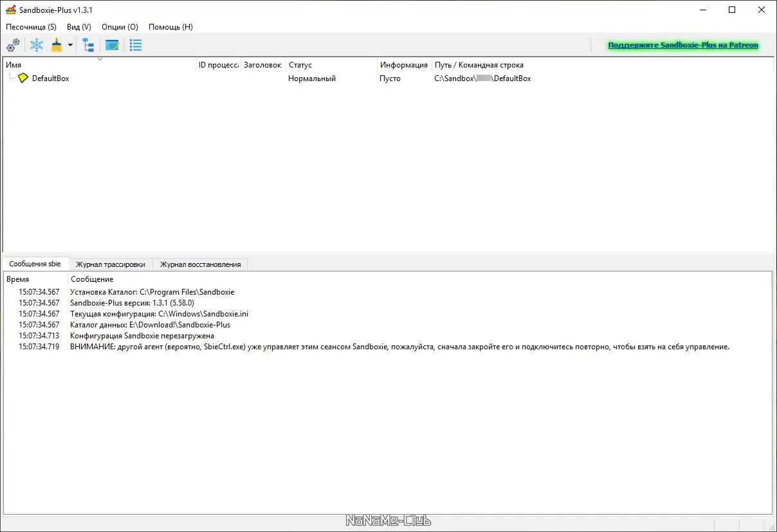This screenshot has width=777, height=532.
Task: Switch to Сообщения sbie tab
Action: point(35,264)
